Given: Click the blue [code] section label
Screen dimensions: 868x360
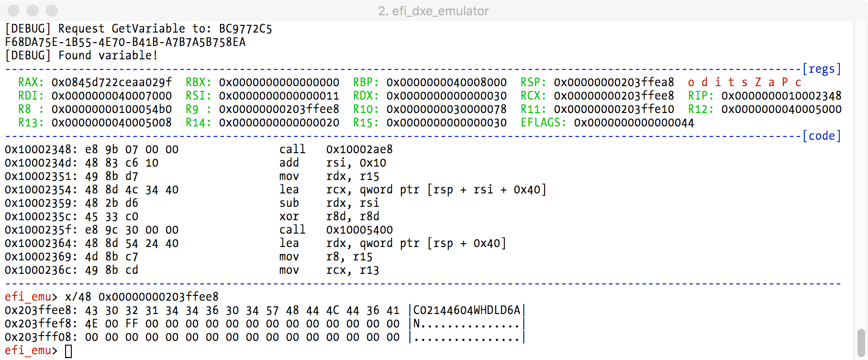Looking at the screenshot, I should [821, 136].
